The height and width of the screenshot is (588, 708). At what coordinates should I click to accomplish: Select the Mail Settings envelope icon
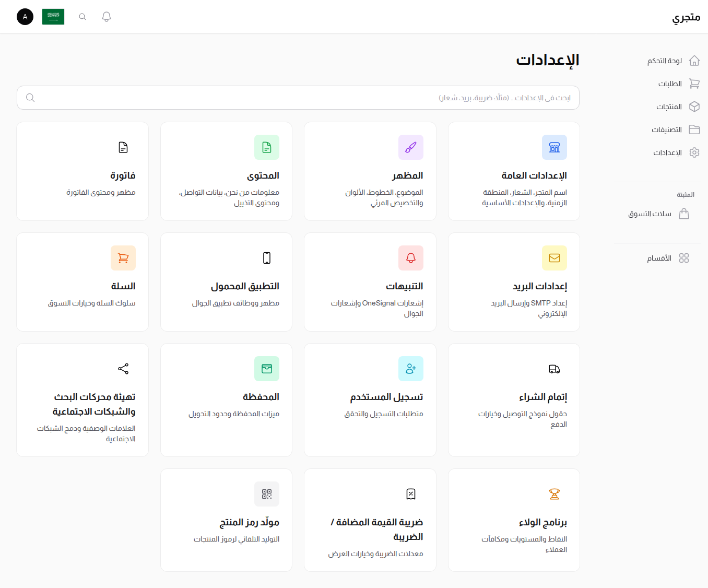pos(554,257)
